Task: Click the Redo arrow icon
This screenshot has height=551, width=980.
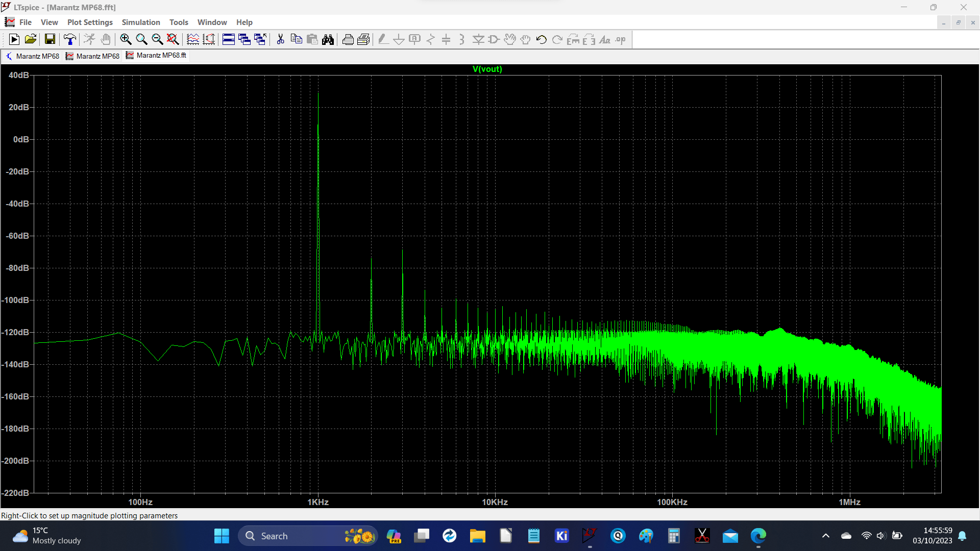Action: coord(557,39)
